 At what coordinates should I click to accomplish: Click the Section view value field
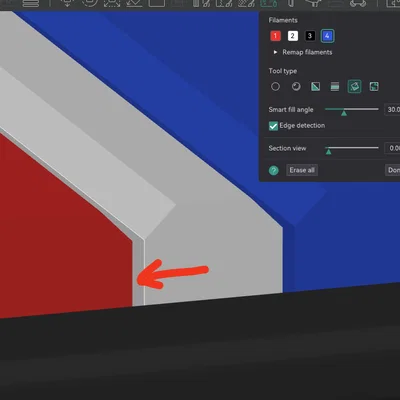pos(392,148)
